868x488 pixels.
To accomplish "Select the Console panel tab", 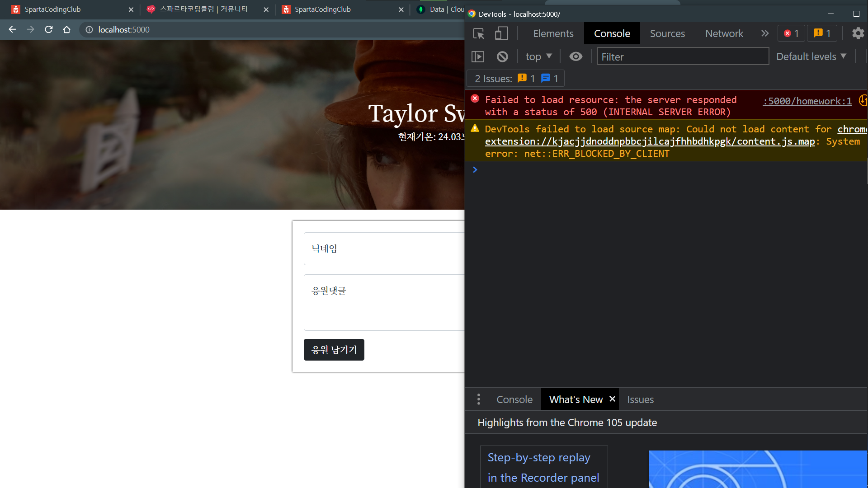I will tap(612, 33).
